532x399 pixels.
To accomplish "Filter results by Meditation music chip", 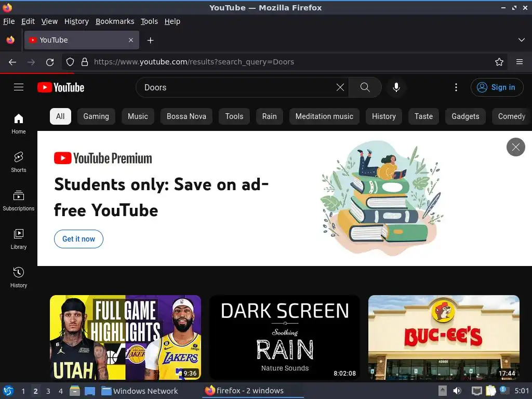I will (x=324, y=116).
